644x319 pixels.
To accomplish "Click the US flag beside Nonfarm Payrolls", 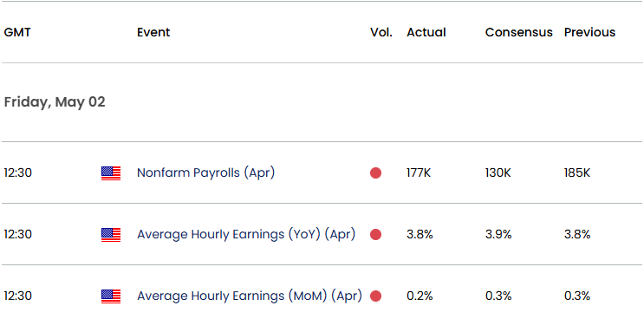I will click(x=111, y=173).
